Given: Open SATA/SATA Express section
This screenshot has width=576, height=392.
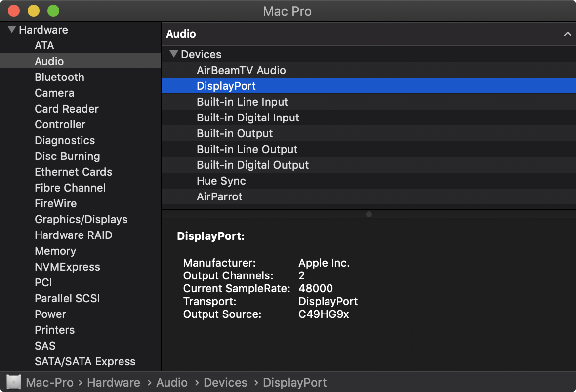Looking at the screenshot, I should click(x=85, y=361).
